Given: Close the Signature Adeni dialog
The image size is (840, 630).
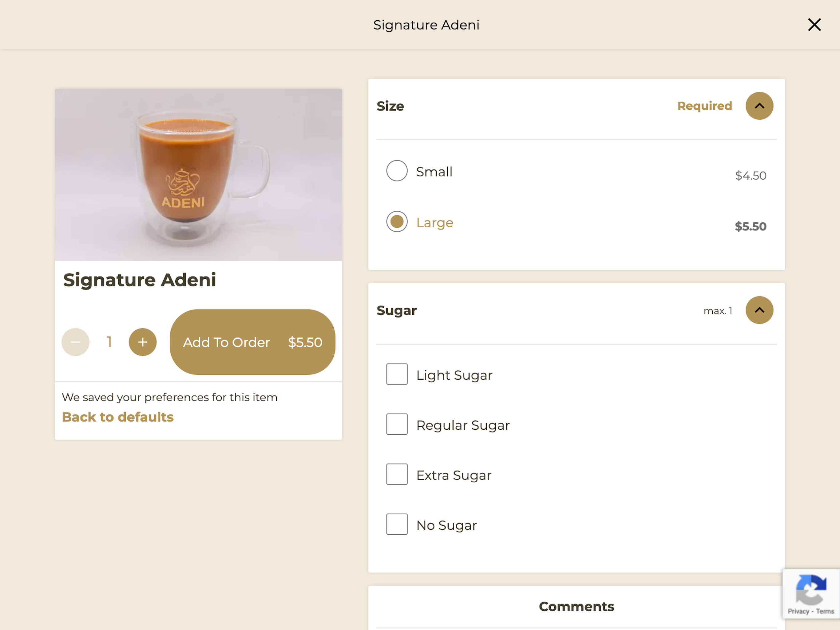Looking at the screenshot, I should tap(814, 25).
